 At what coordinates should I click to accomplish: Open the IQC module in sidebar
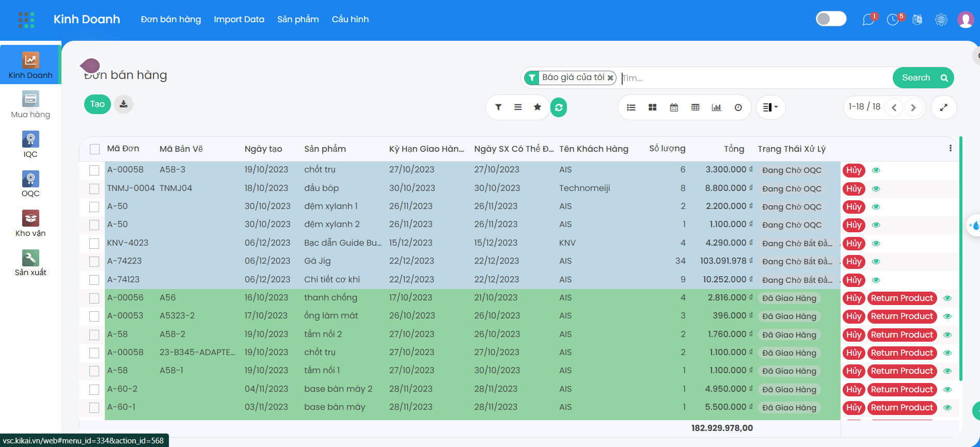click(30, 145)
